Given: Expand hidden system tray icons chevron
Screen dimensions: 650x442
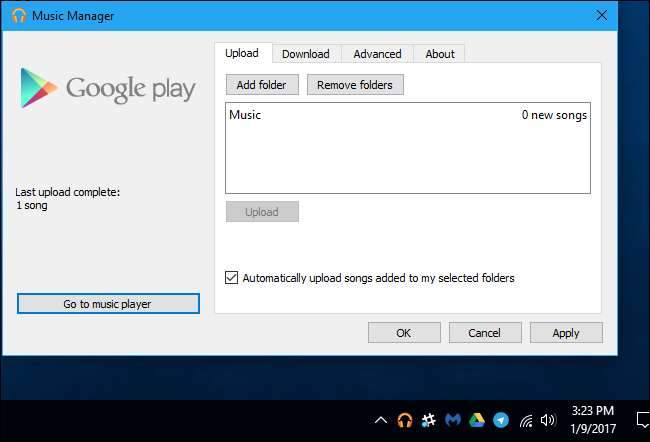Looking at the screenshot, I should 381,420.
